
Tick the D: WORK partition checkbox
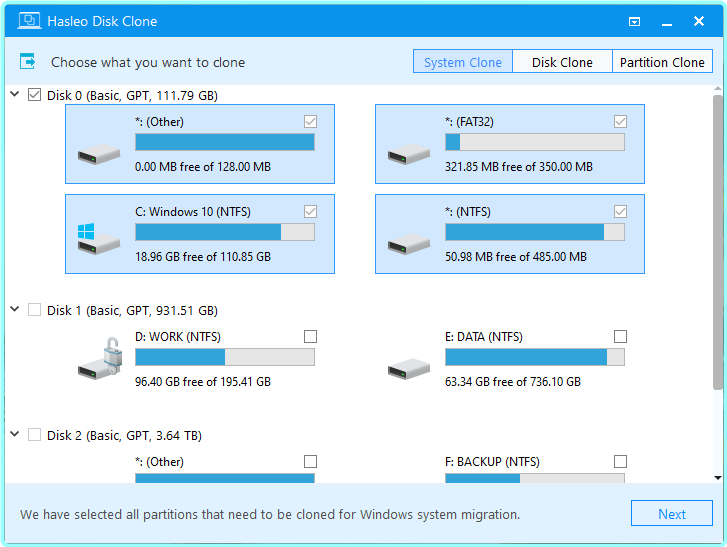(310, 337)
